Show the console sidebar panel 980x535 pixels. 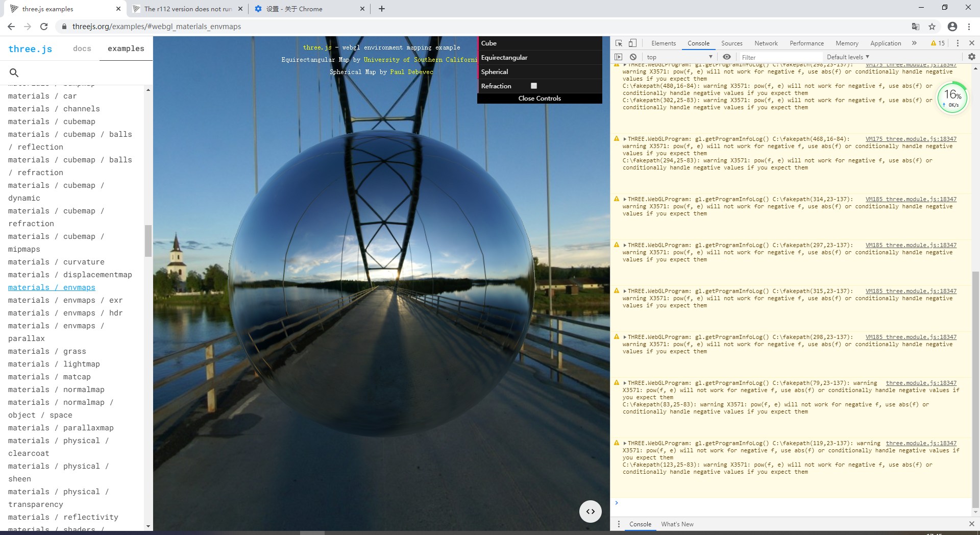click(x=619, y=57)
